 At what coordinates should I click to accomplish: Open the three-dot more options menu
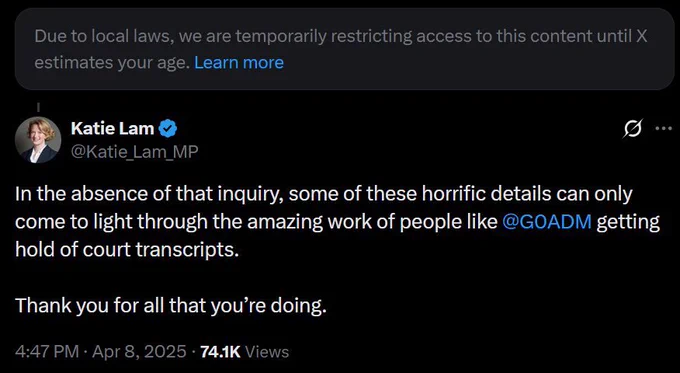[x=664, y=128]
